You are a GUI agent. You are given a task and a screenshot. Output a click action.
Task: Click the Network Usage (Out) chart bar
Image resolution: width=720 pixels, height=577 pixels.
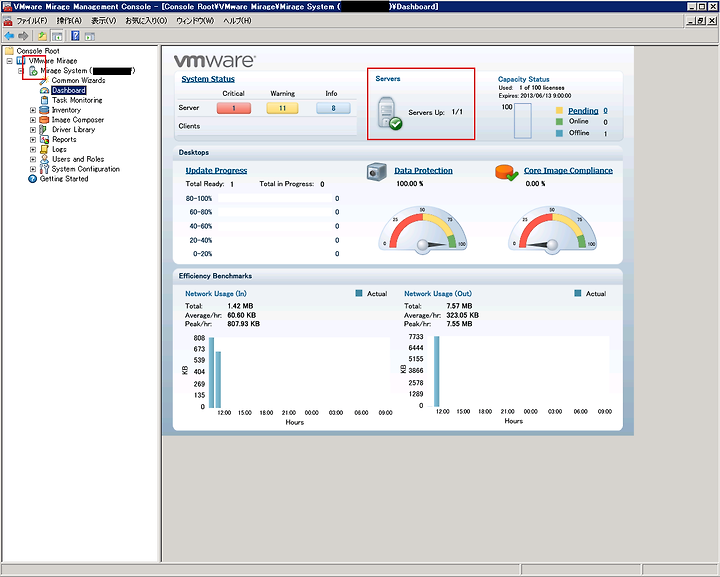click(x=437, y=371)
